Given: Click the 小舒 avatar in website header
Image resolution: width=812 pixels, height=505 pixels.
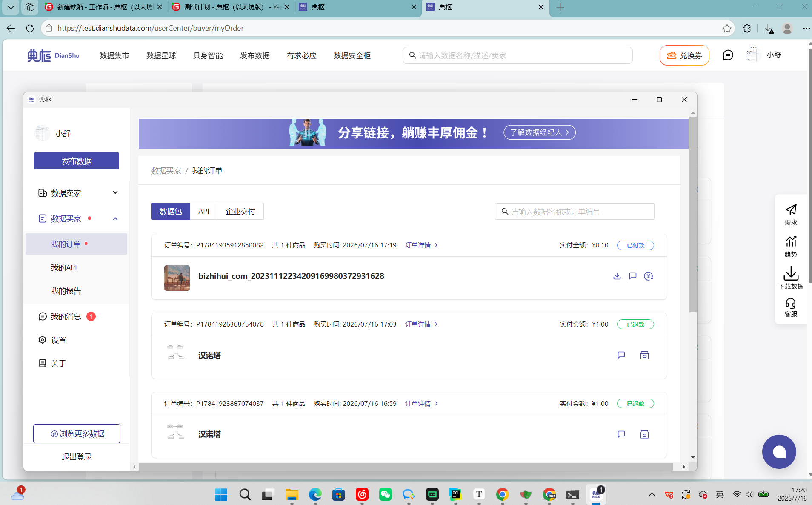Looking at the screenshot, I should (x=753, y=55).
